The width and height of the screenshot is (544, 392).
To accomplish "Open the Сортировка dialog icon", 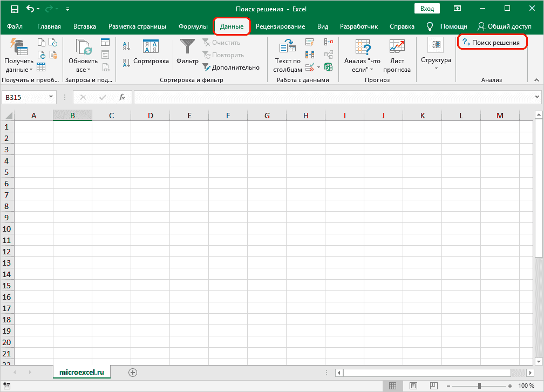I will pyautogui.click(x=151, y=46).
